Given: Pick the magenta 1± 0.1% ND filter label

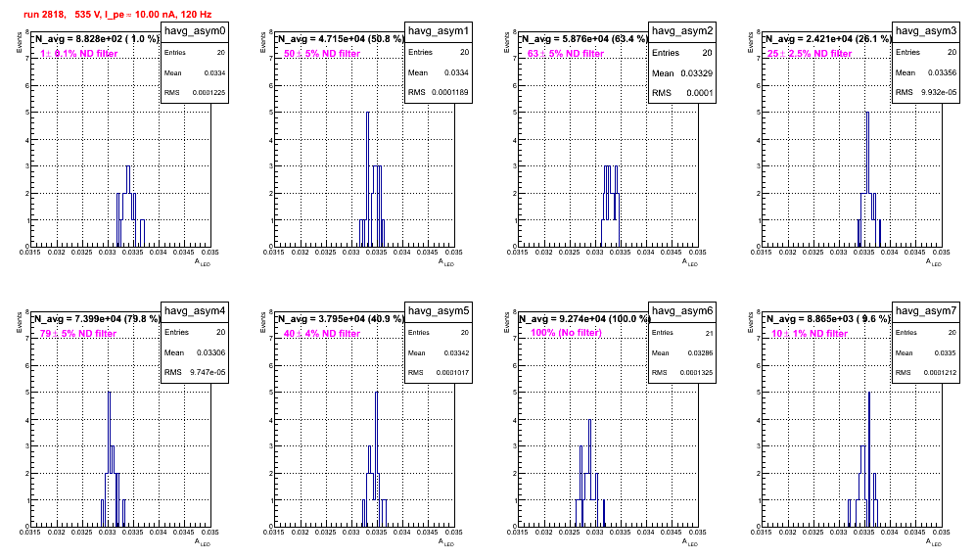Looking at the screenshot, I should coord(79,54).
